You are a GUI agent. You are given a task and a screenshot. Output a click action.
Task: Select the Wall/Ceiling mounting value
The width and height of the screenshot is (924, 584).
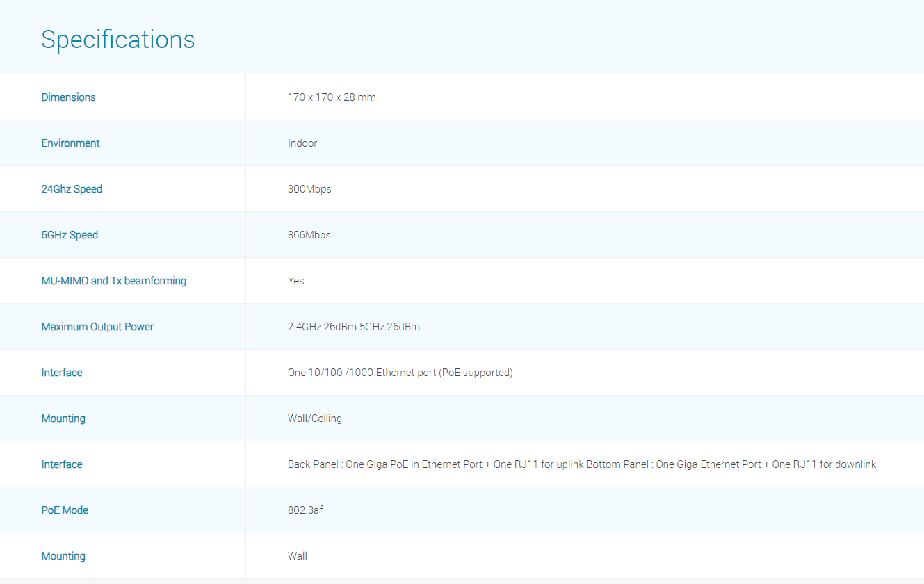tap(314, 419)
